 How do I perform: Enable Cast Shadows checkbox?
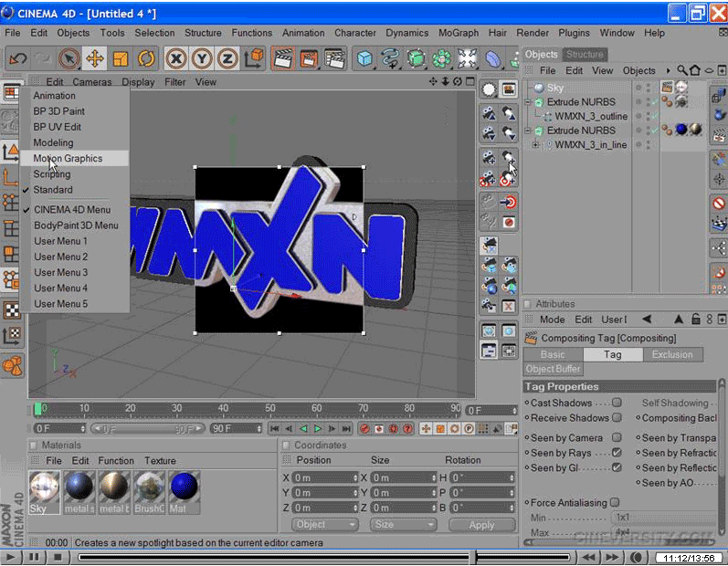617,403
